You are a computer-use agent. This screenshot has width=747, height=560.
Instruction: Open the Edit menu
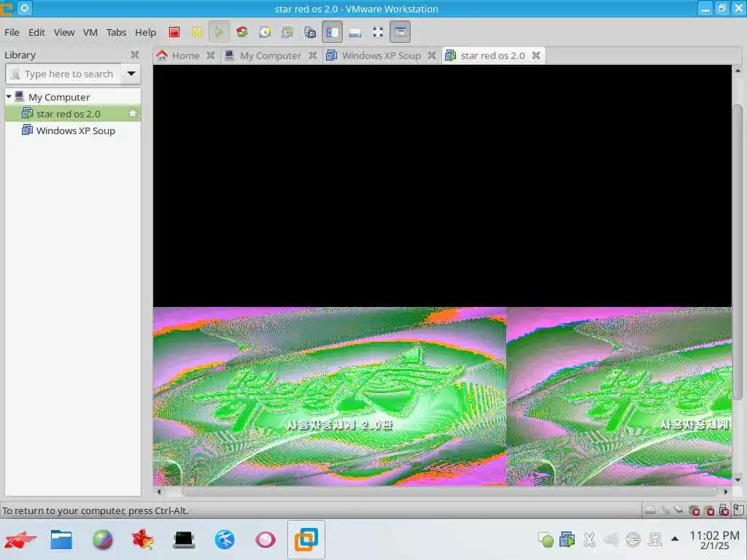[36, 32]
